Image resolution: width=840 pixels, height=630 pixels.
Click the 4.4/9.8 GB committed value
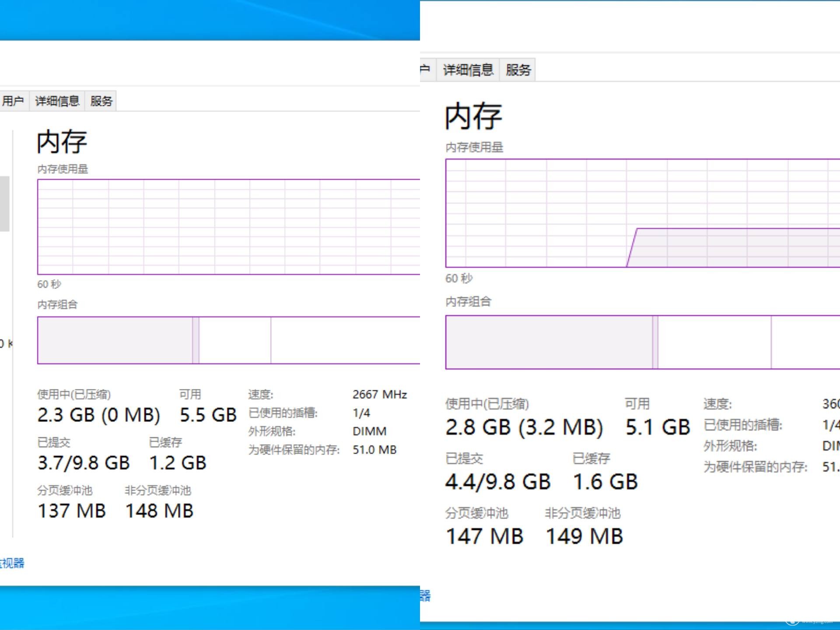tap(497, 482)
